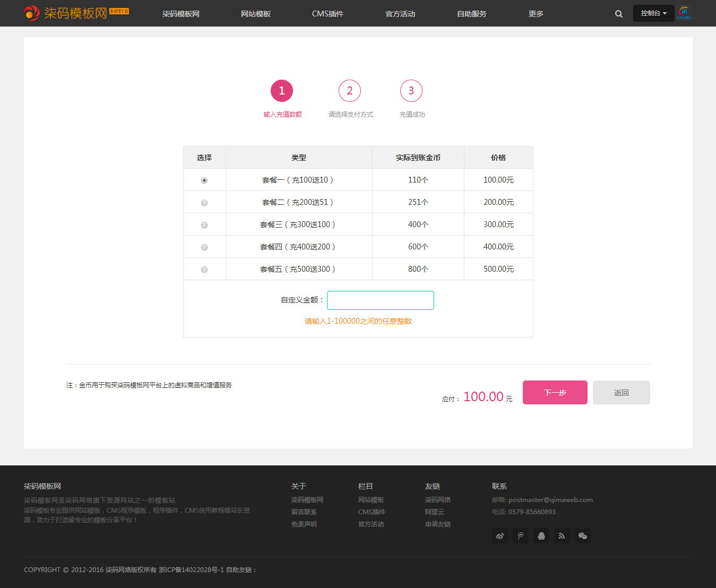The width and height of the screenshot is (716, 588).
Task: Open the search magnifier icon
Action: coord(619,14)
